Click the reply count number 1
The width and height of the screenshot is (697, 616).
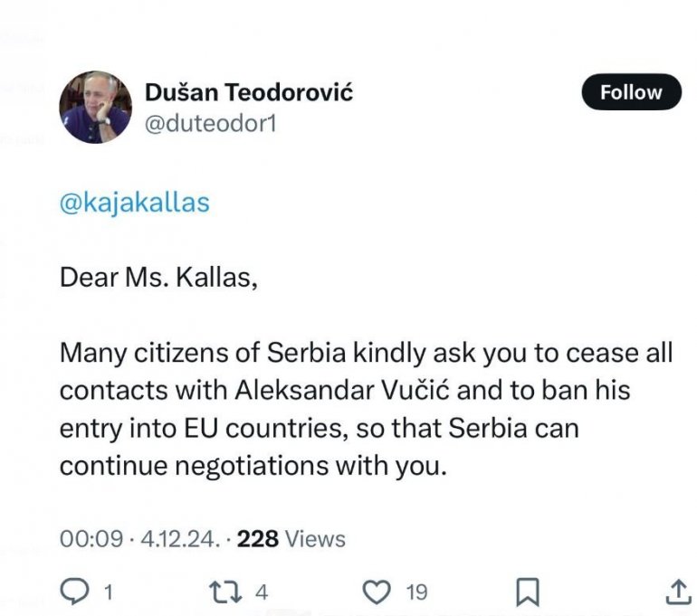tap(108, 593)
